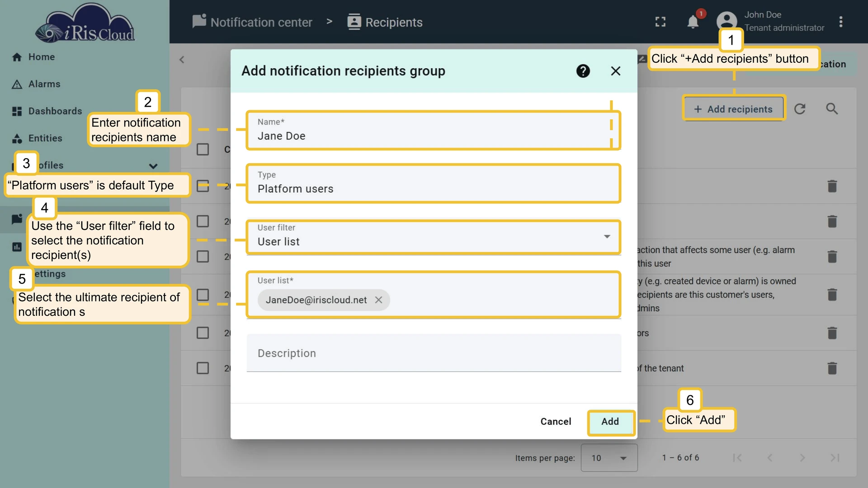Expand the User filter dropdown

434,237
